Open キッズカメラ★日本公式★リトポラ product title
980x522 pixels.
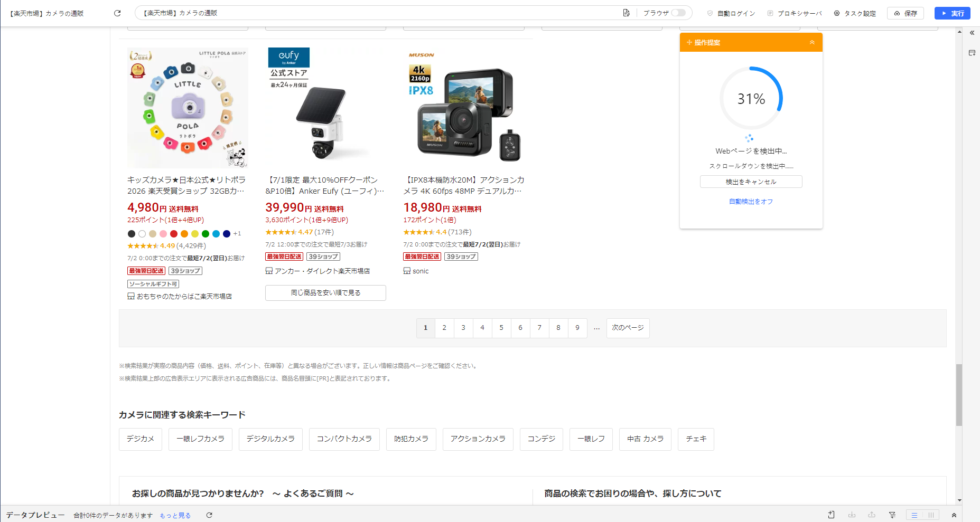click(186, 185)
